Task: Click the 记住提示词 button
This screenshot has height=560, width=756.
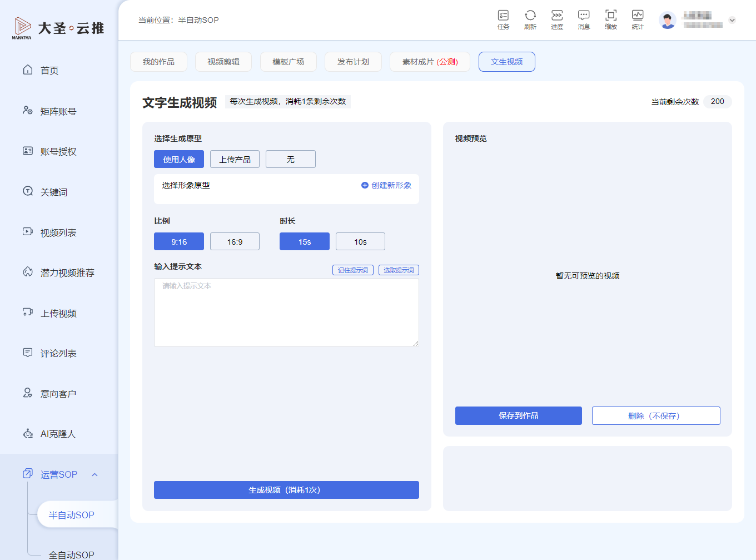Action: (353, 270)
